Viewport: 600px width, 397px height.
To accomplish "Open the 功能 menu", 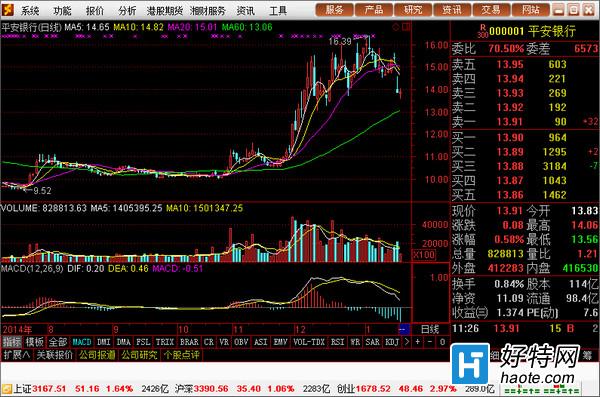I will 62,10.
